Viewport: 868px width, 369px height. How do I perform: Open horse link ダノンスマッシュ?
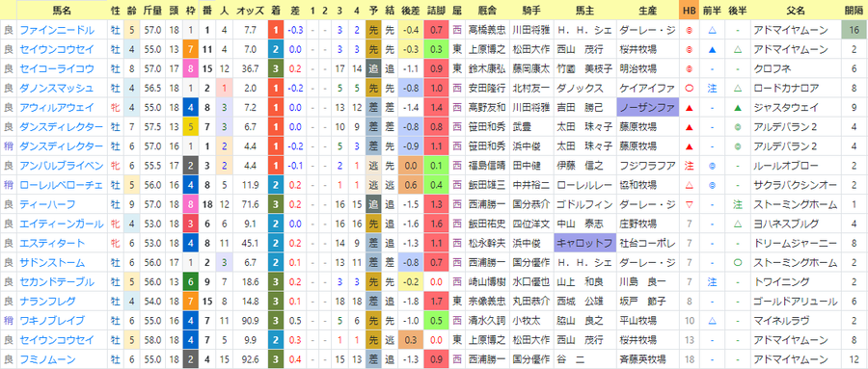[57, 89]
